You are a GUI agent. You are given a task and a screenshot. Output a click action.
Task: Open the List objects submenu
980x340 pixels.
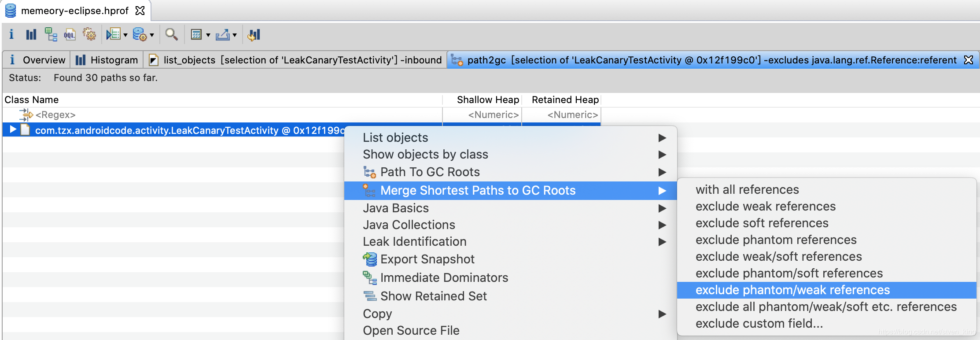(511, 138)
